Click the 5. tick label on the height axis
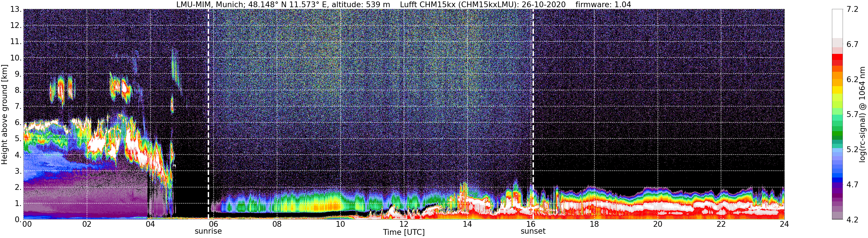The width and height of the screenshot is (868, 238). (18, 138)
